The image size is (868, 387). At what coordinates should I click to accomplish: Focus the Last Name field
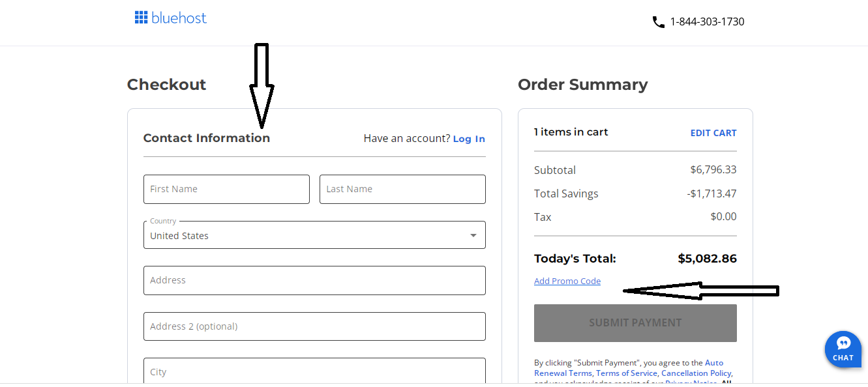point(402,189)
